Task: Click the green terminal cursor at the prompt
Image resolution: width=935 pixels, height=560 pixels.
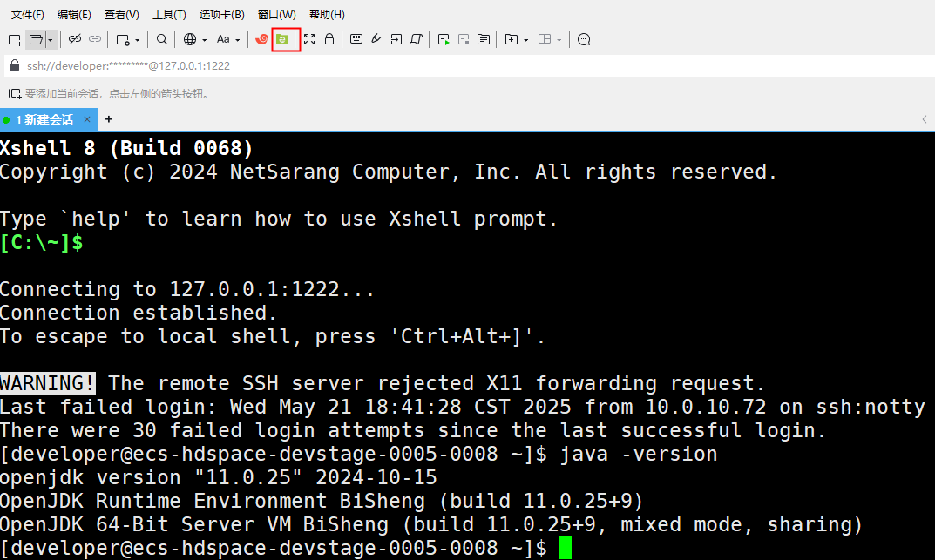Action: 566,548
